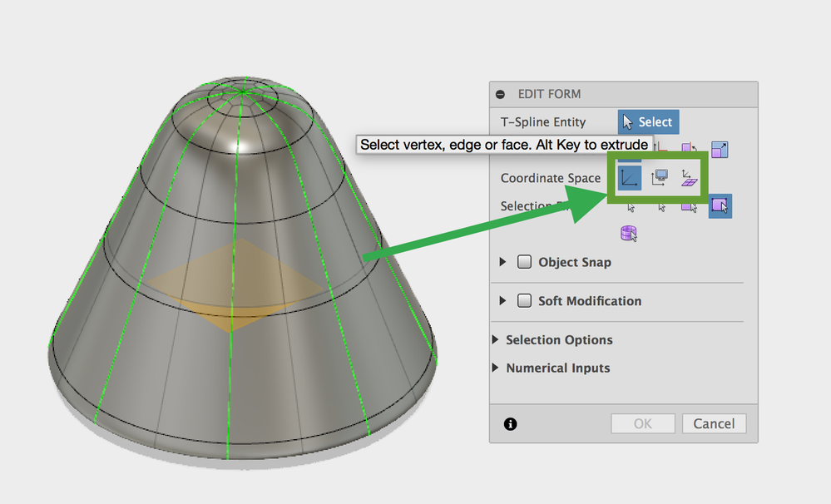Enable the Soft Modification checkbox

524,300
